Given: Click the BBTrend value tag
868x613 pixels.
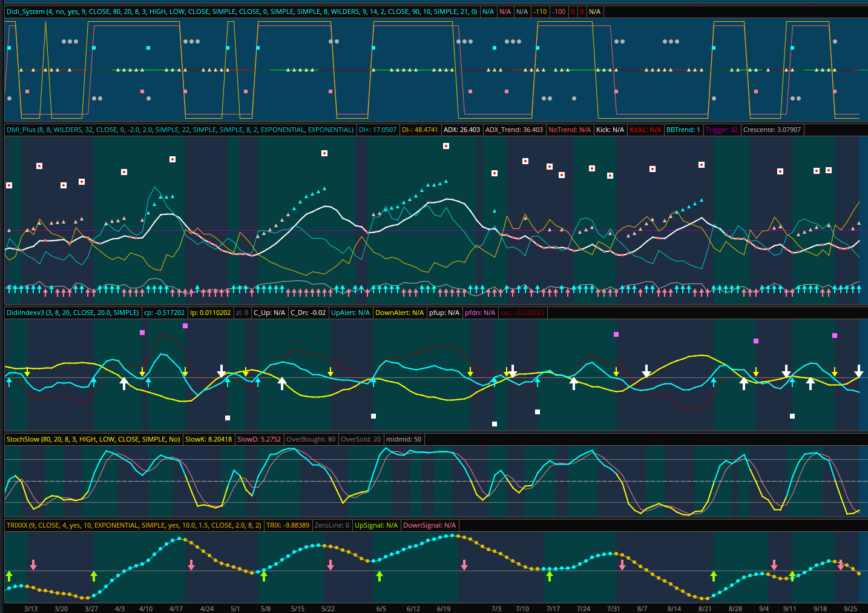Looking at the screenshot, I should pyautogui.click(x=683, y=130).
